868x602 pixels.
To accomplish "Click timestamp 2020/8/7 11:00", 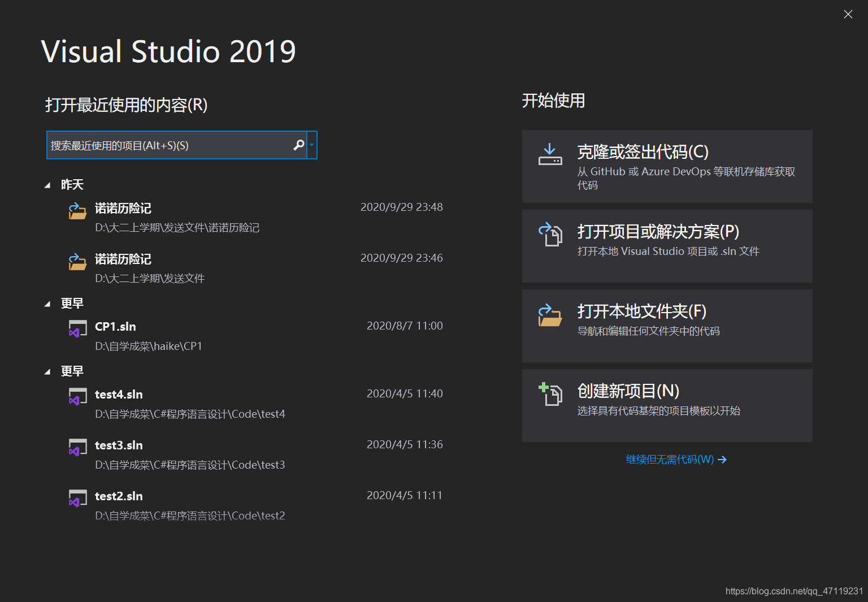I will click(405, 326).
